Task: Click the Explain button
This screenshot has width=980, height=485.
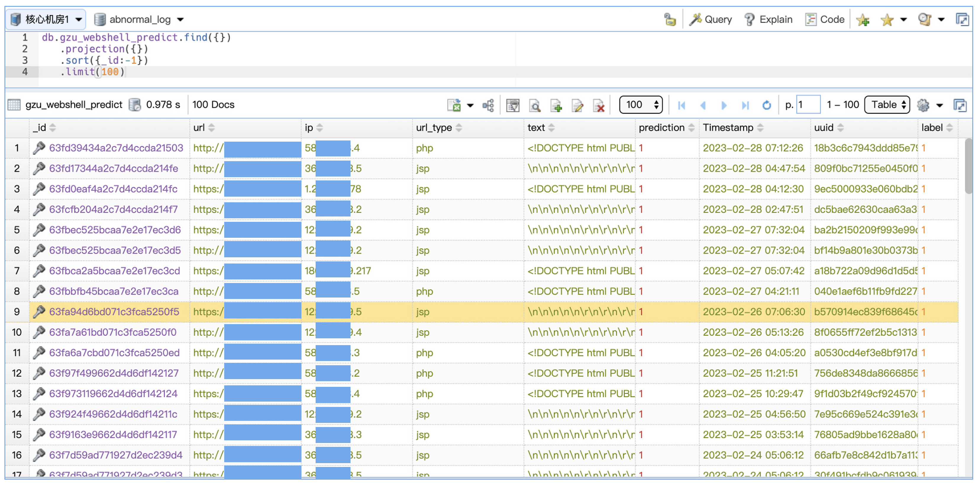Action: pyautogui.click(x=768, y=20)
